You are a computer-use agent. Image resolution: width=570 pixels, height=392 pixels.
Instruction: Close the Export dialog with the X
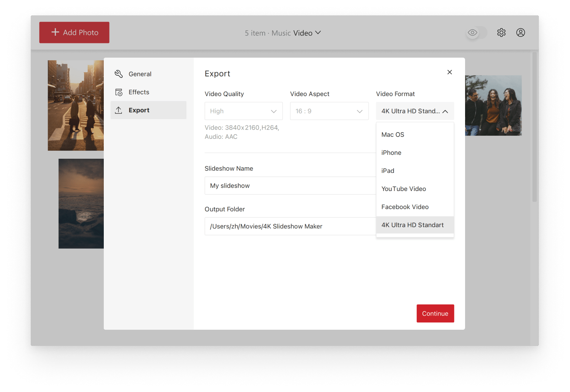click(449, 72)
